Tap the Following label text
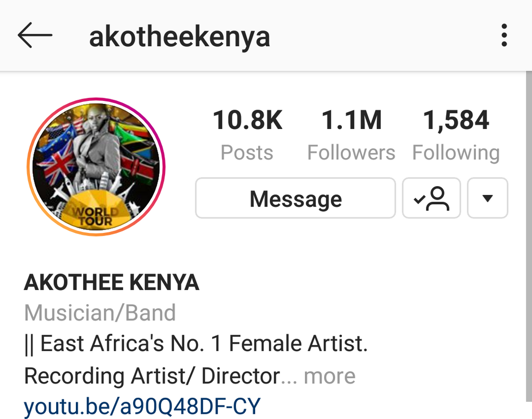Viewport: 532px width, 419px height. click(456, 152)
